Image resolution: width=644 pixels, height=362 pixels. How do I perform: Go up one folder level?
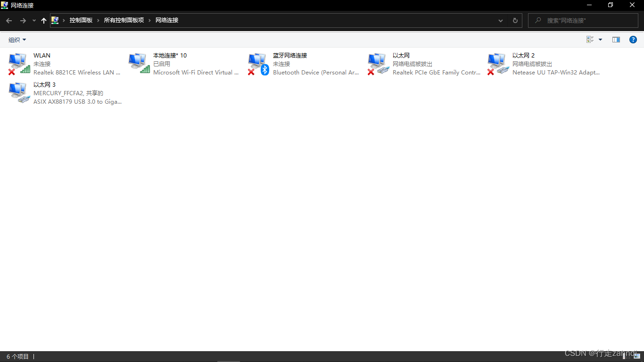pyautogui.click(x=44, y=21)
